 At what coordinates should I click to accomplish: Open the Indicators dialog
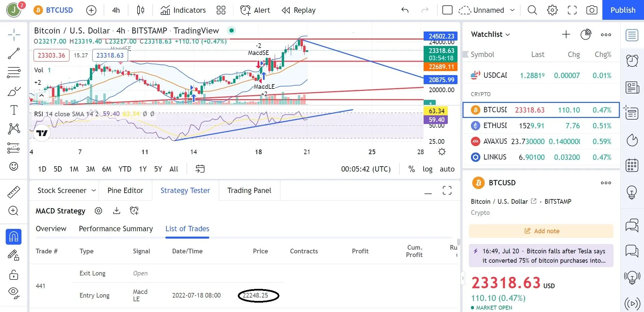coord(183,10)
